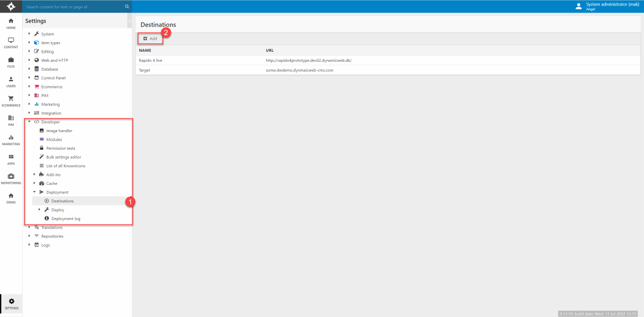The image size is (644, 317).
Task: Open the Home section in sidebar
Action: click(11, 23)
